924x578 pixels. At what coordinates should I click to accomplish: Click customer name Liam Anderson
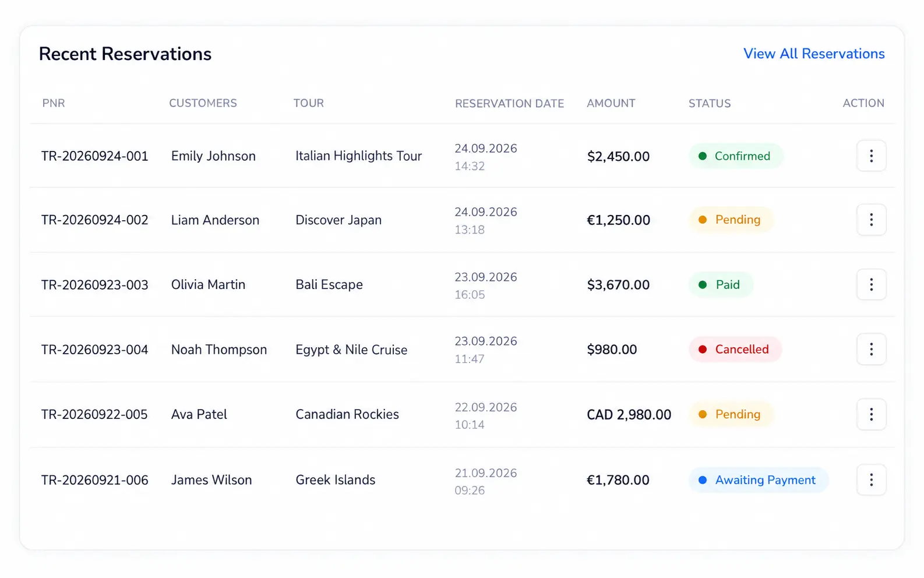pos(215,220)
